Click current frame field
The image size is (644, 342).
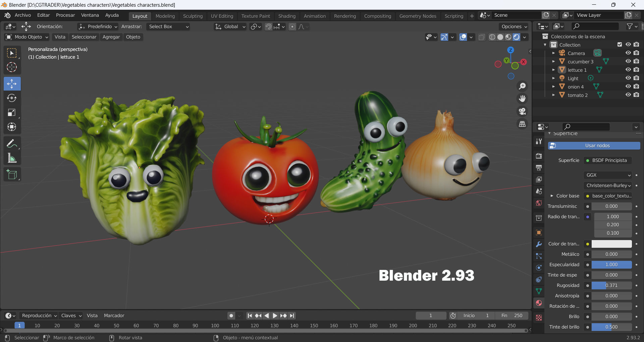pos(431,316)
